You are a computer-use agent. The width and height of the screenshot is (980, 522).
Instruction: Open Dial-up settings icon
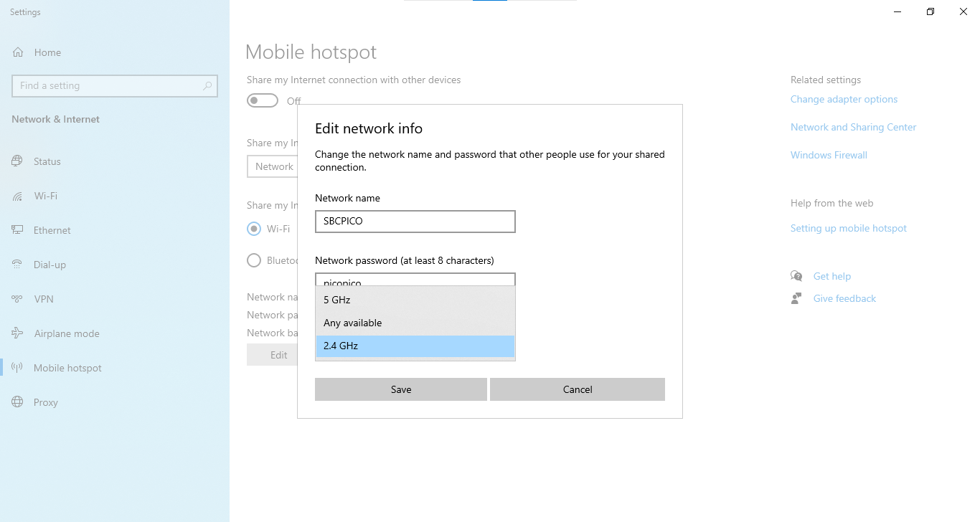coord(17,265)
